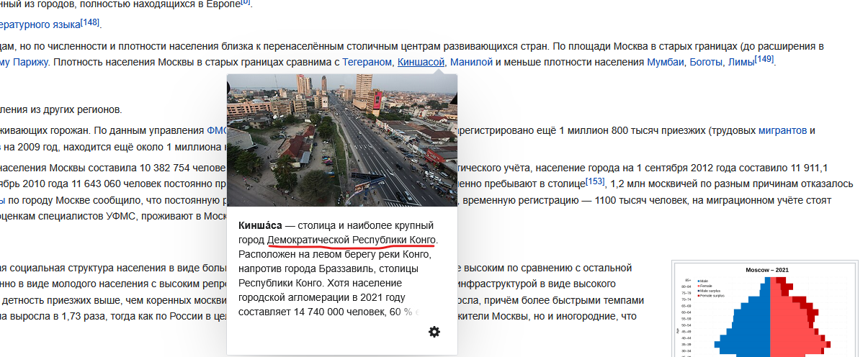Follow the Манилой link
This screenshot has height=357, width=868.
[x=471, y=63]
